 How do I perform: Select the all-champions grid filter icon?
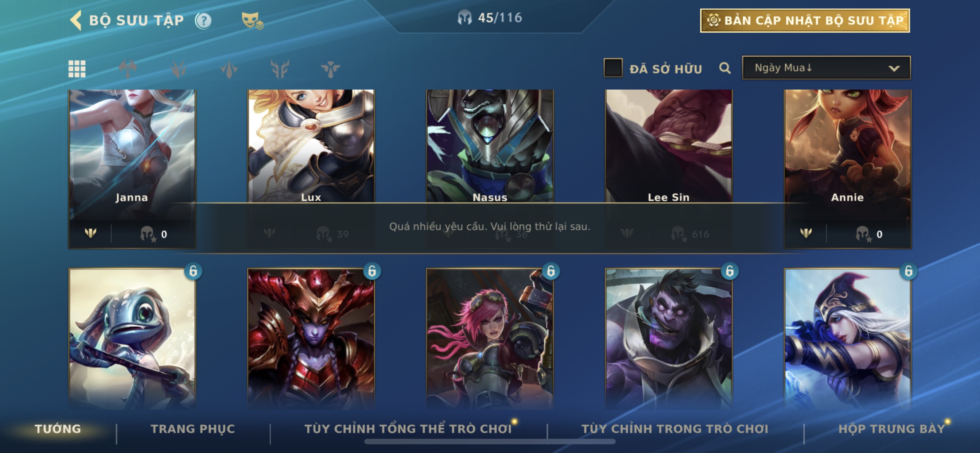pyautogui.click(x=77, y=69)
